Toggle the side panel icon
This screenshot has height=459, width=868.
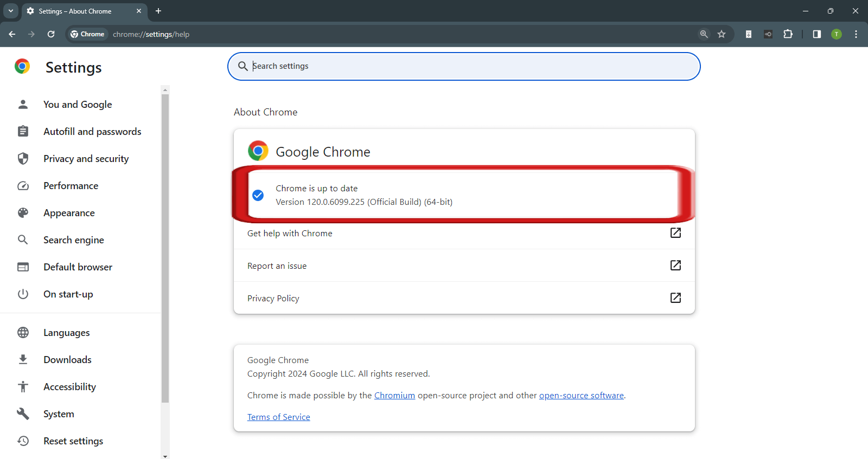(816, 34)
